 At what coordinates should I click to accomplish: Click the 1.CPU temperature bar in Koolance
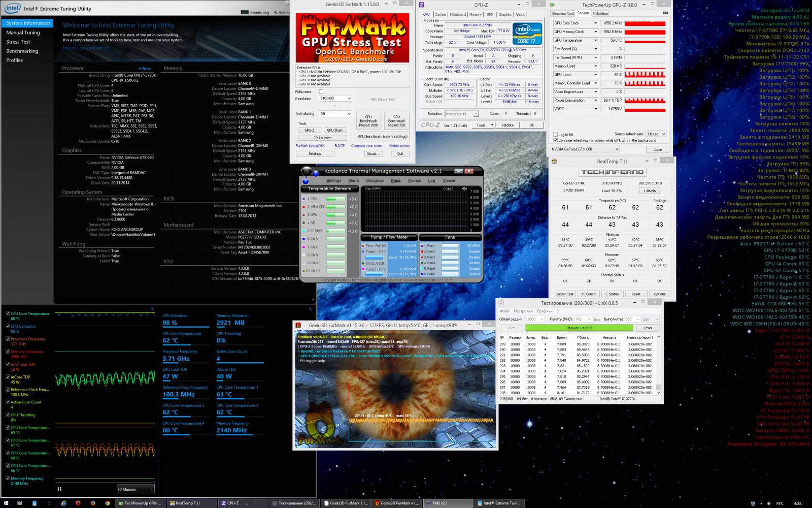[335, 199]
